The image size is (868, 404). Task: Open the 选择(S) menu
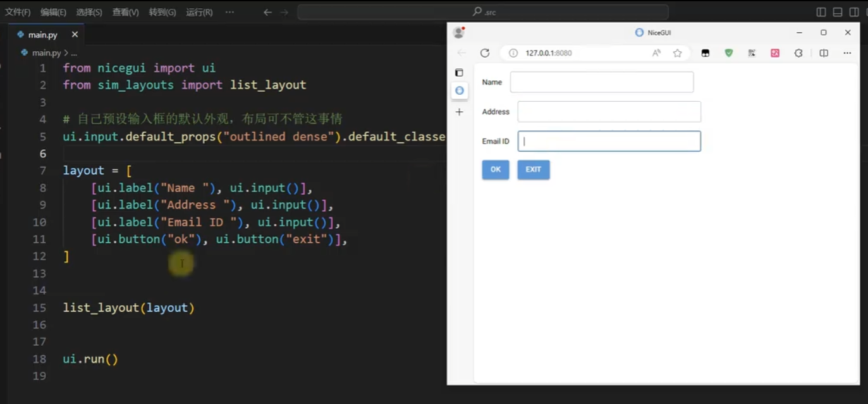point(89,12)
